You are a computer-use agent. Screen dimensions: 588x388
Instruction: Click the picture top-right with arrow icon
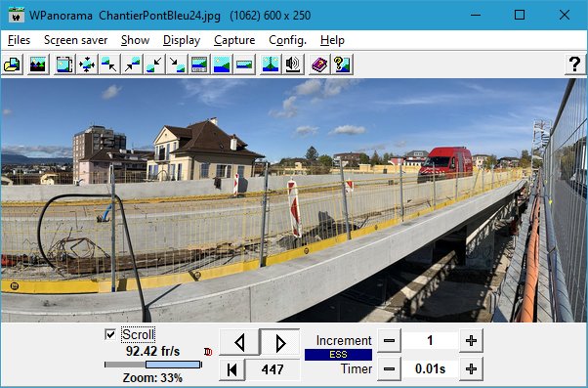pos(132,65)
